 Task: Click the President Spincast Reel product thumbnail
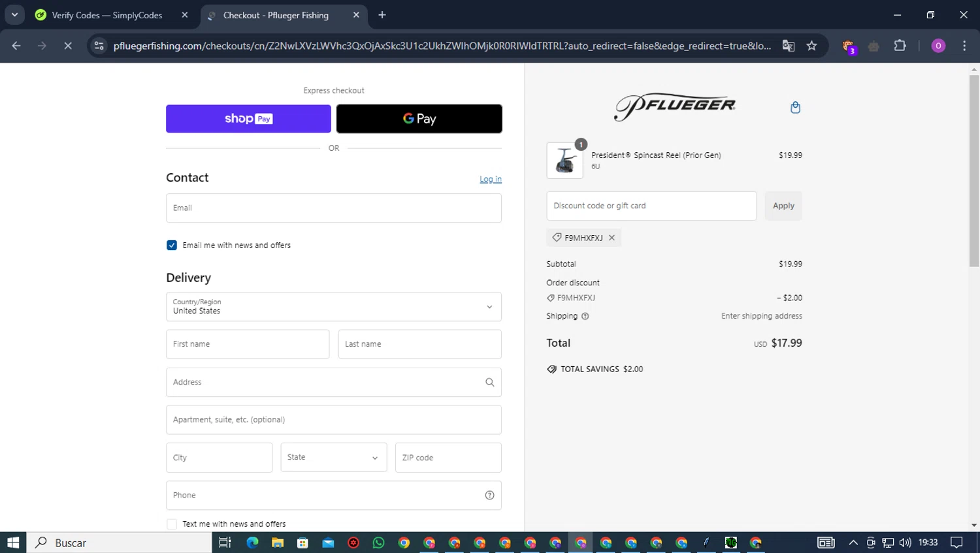pos(564,161)
